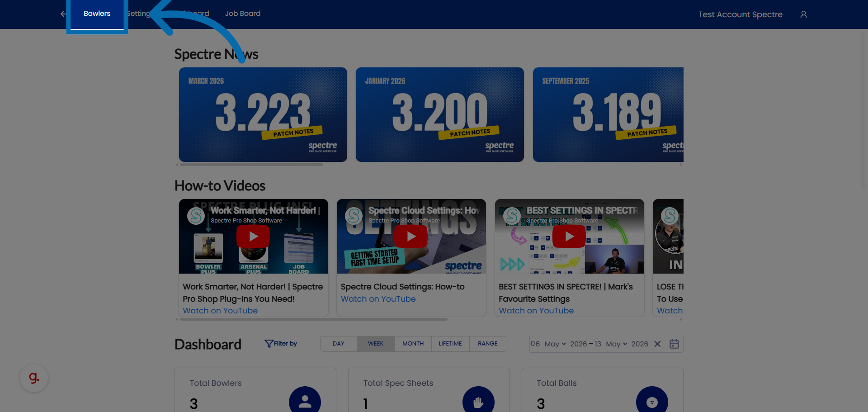The height and width of the screenshot is (412, 868).
Task: Play the Spectre Cloud Settings video
Action: (x=411, y=237)
